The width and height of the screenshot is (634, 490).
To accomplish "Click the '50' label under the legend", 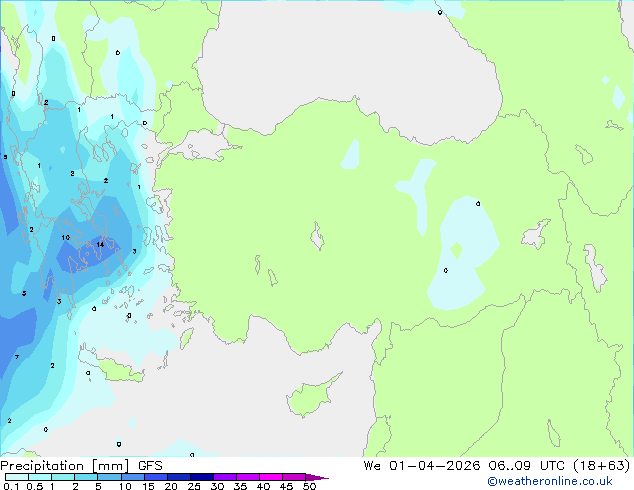I will [309, 486].
